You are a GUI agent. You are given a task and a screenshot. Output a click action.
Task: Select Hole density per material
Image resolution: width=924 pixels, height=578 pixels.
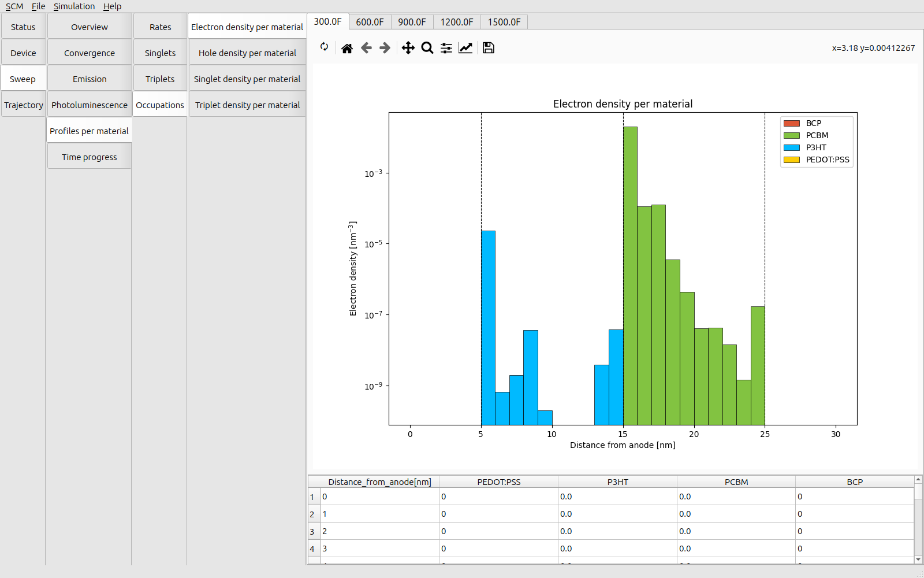point(247,53)
